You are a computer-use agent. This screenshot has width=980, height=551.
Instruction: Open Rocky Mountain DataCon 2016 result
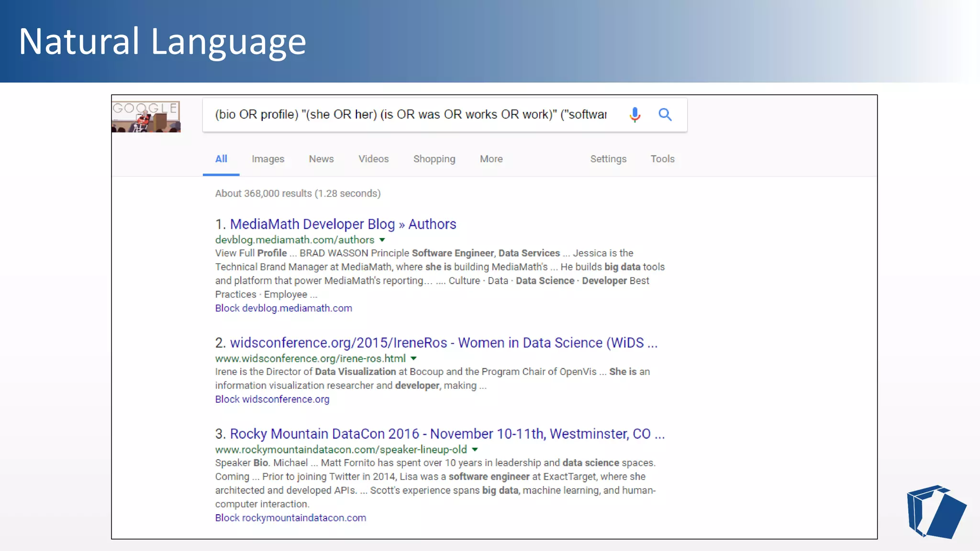pos(447,433)
